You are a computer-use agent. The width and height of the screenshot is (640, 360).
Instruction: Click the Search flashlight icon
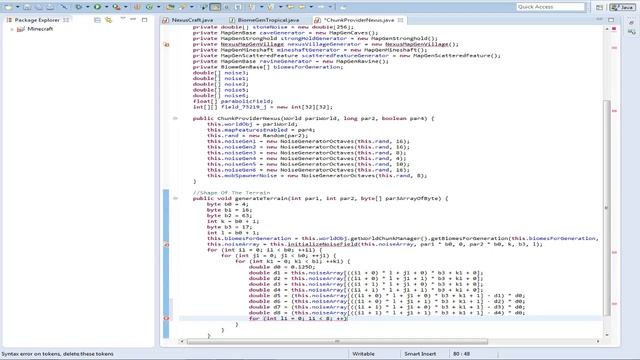coord(182,7)
